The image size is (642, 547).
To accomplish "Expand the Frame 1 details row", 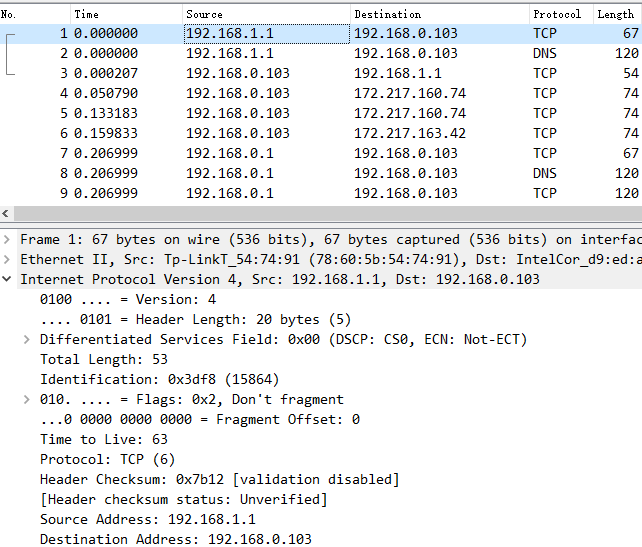I will pos(7,240).
